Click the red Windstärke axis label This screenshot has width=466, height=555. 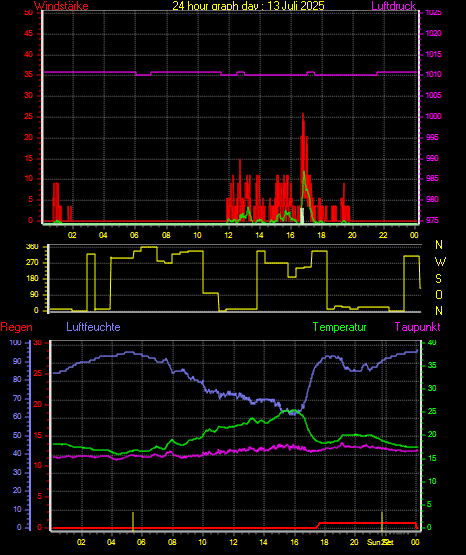pos(61,6)
